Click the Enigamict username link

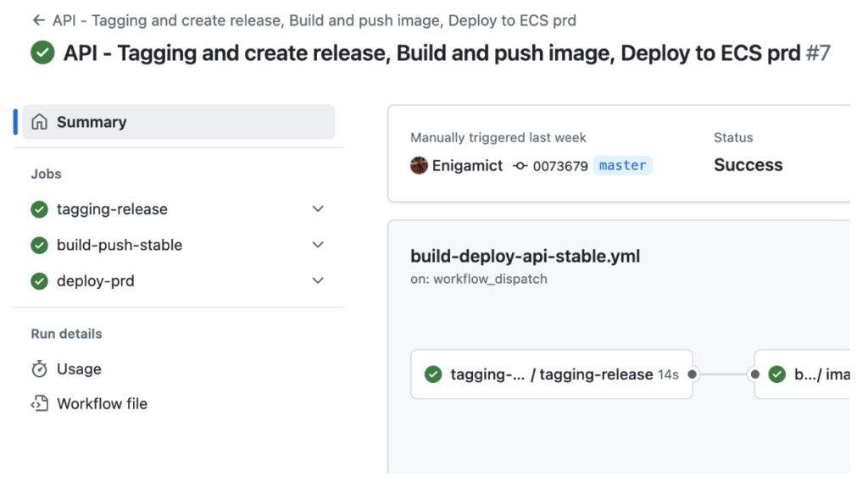[467, 165]
